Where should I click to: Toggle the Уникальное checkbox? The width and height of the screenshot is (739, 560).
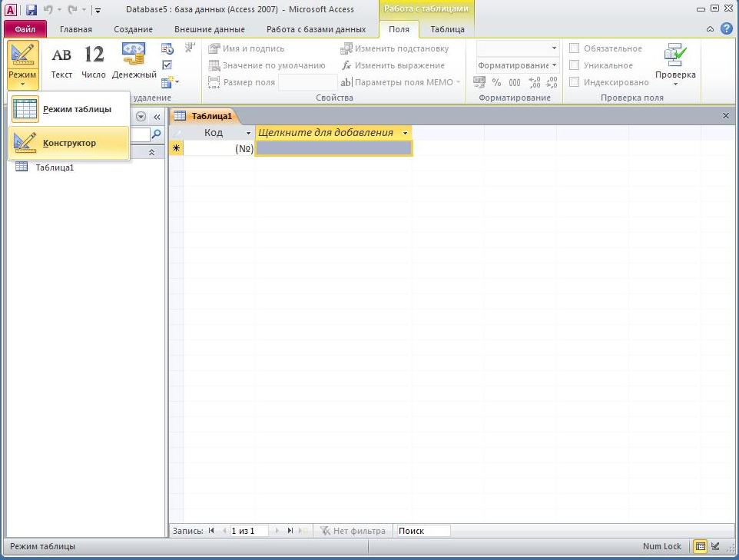(574, 65)
